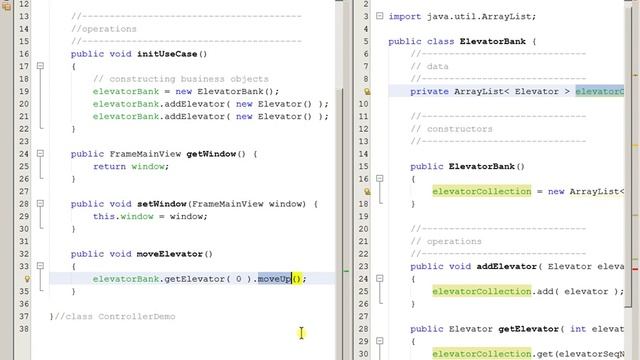Click the left editor vertical scrollbar
640x360 pixels.
(x=339, y=180)
